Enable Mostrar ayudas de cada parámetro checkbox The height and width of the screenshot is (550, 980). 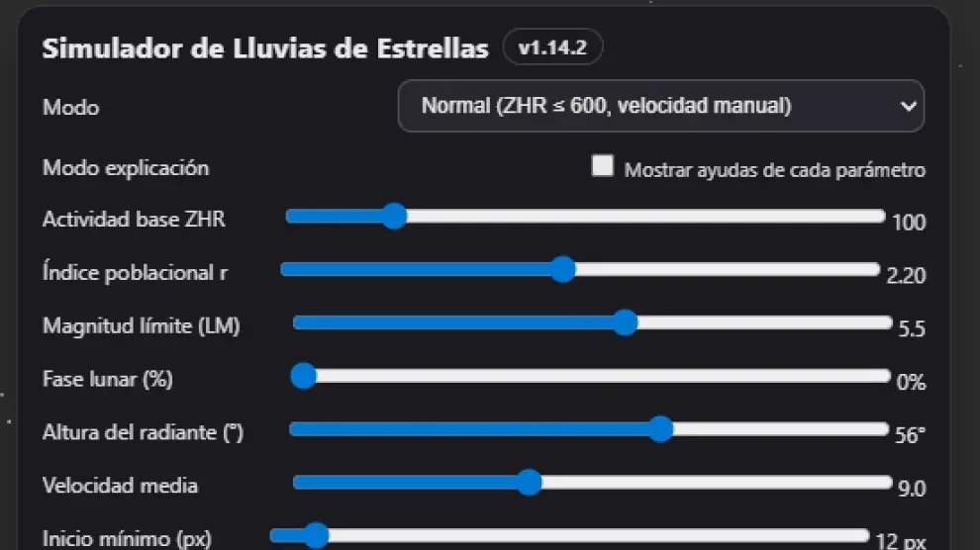coord(602,166)
